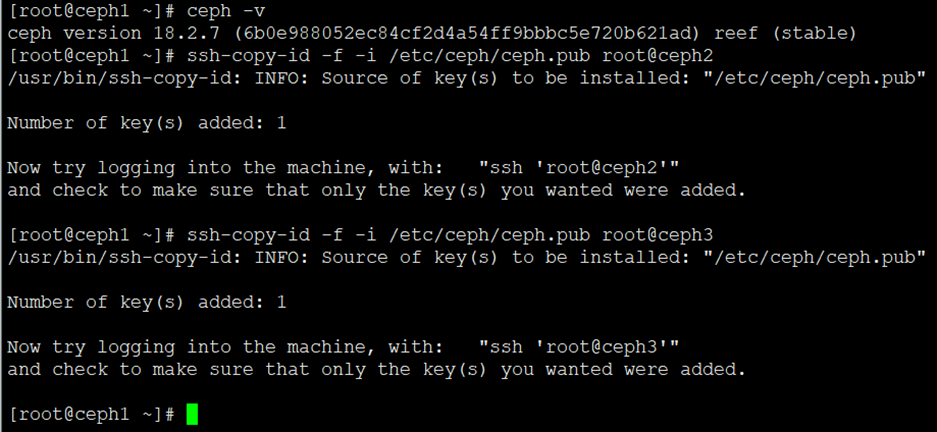Viewport: 937px width, 432px height.
Task: Click "/usr/bin/ssh-copy-id: INFO" in the first output
Action: click(159, 79)
